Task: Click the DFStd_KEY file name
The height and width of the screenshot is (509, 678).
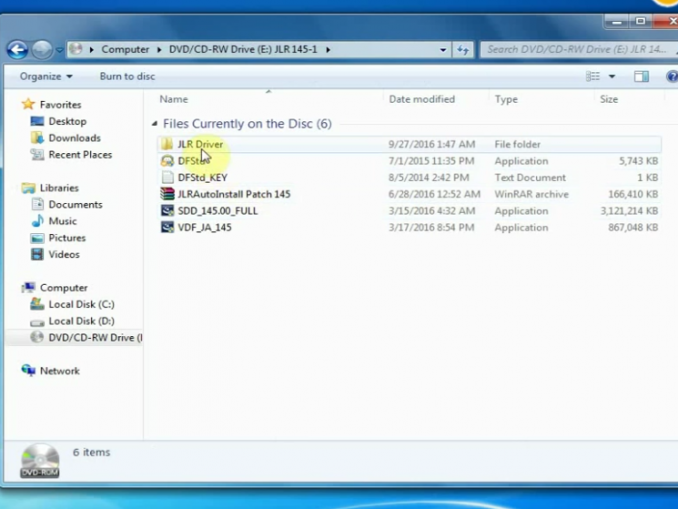Action: pos(202,178)
